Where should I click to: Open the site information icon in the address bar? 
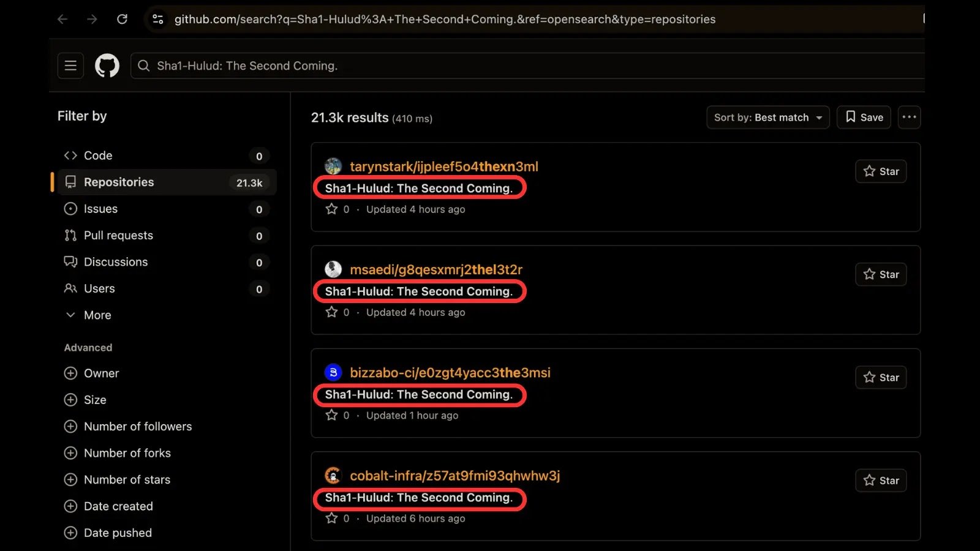coord(157,19)
